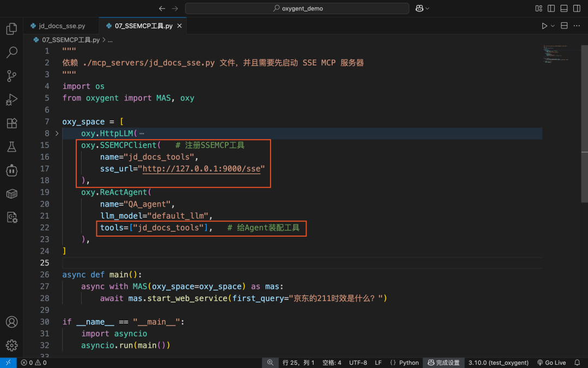The image size is (588, 368).
Task: Expand the folded oxy.HttpLLM block
Action: (57, 134)
